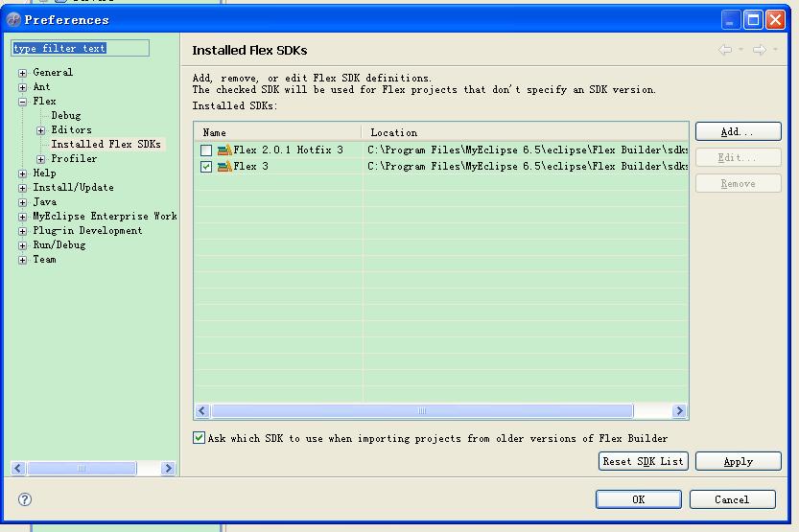Click the Location column header
The image size is (799, 532).
click(526, 132)
